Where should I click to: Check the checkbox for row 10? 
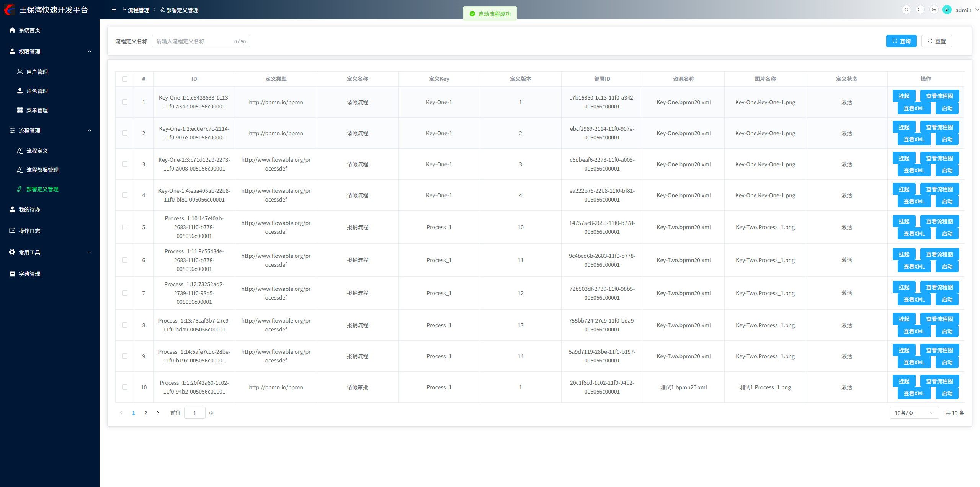(x=125, y=387)
